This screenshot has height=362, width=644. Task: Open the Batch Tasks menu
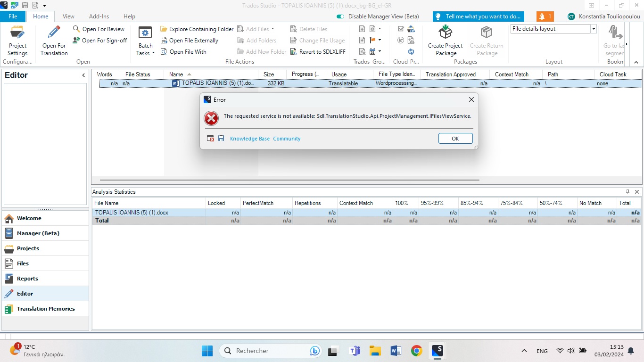click(x=145, y=41)
